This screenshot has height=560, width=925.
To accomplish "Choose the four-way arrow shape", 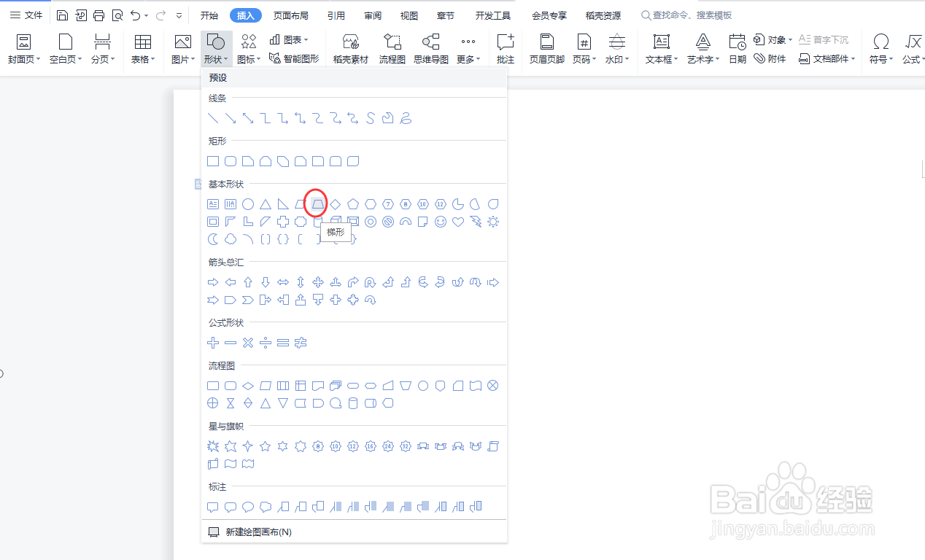I will [x=318, y=282].
